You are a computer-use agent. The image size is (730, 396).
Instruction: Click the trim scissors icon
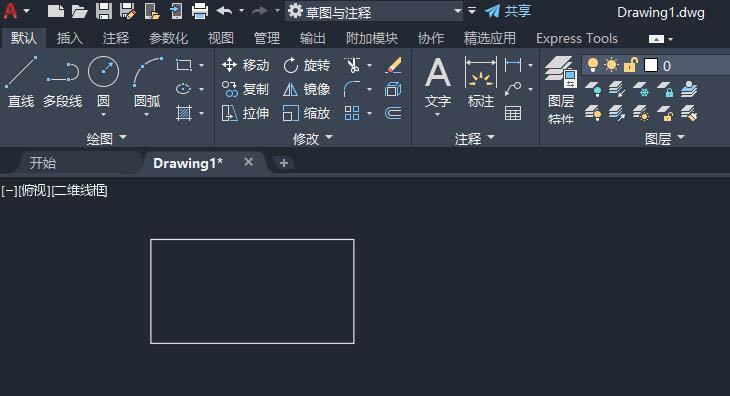352,65
